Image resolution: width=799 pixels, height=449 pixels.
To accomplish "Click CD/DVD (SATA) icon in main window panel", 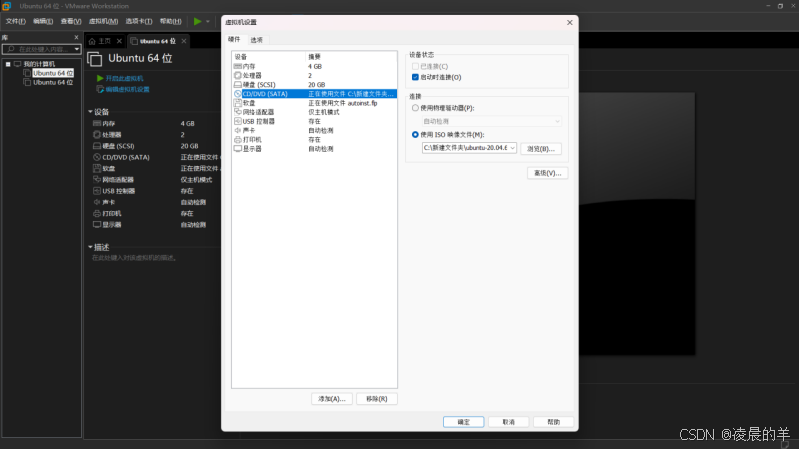I will tap(97, 157).
